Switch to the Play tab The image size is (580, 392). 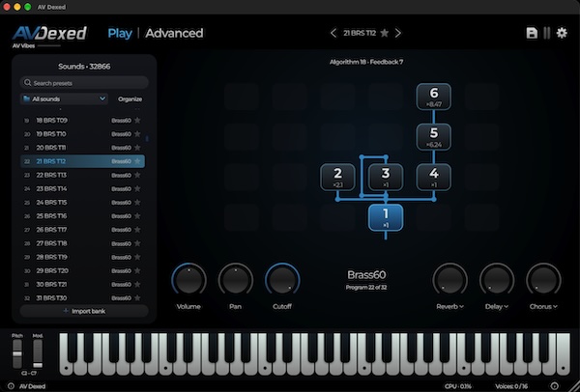120,33
